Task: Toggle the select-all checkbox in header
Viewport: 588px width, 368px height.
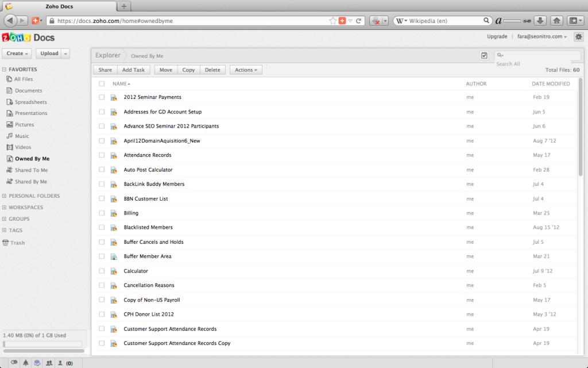Action: point(102,84)
